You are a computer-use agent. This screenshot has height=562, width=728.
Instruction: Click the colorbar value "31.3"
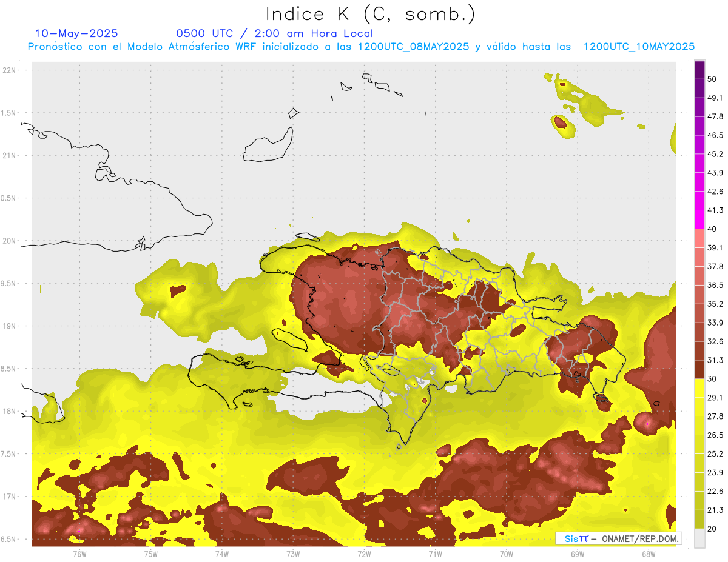coord(715,360)
